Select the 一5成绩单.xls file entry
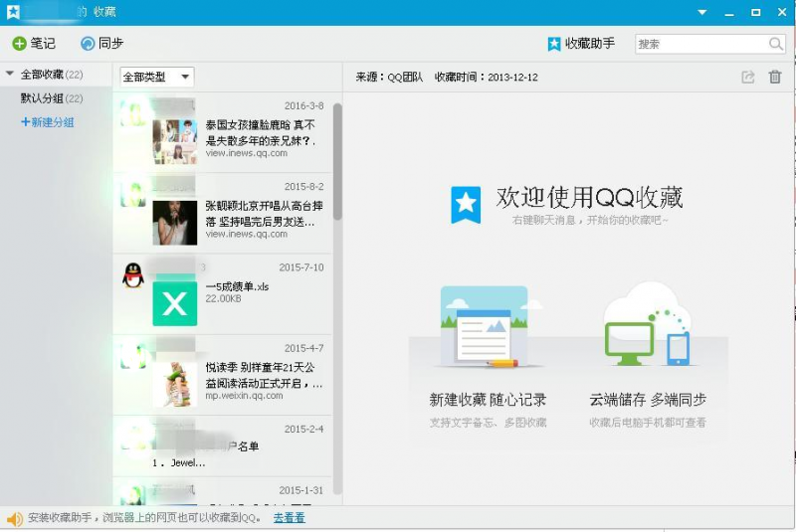This screenshot has height=532, width=796. point(222,294)
